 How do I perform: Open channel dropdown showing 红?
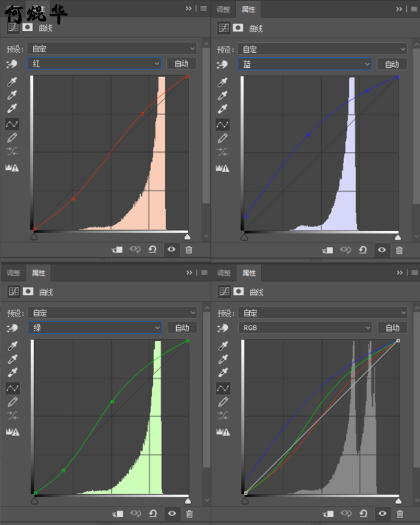(95, 64)
